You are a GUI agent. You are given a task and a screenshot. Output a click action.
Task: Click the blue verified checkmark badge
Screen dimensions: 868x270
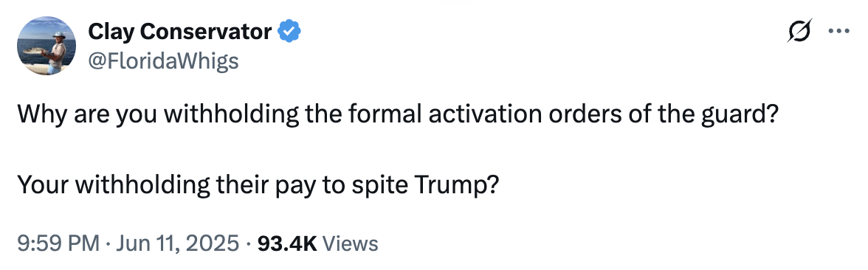pos(289,32)
